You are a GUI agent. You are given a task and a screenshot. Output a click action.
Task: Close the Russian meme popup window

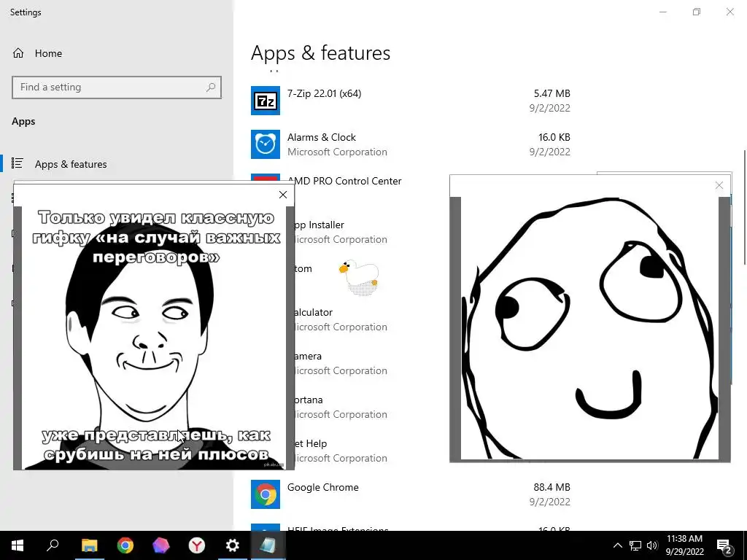(x=283, y=195)
